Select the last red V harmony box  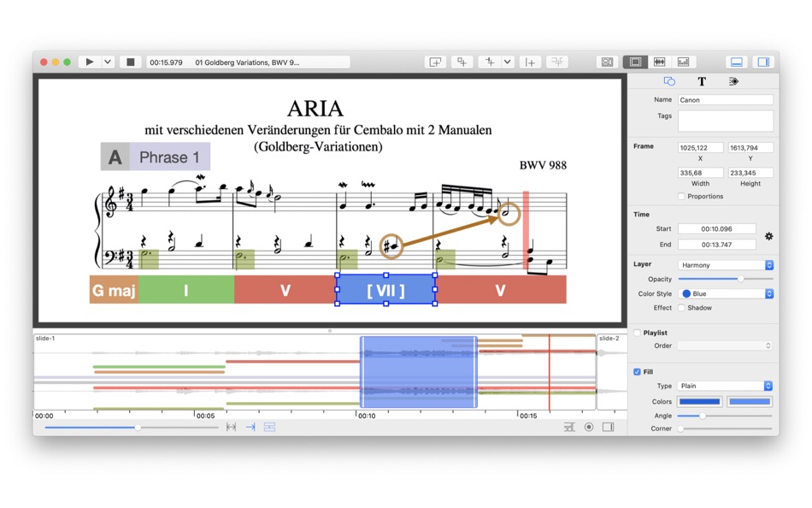pyautogui.click(x=500, y=290)
